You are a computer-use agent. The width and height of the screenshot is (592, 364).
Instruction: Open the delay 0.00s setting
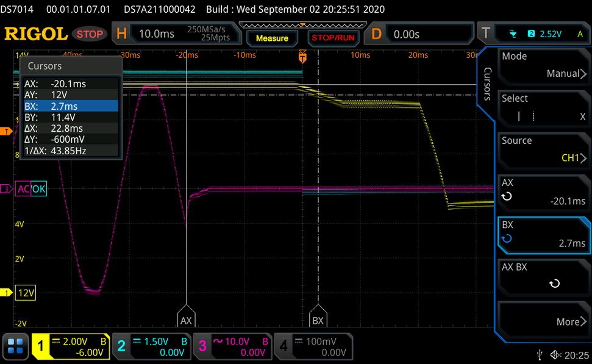(419, 34)
